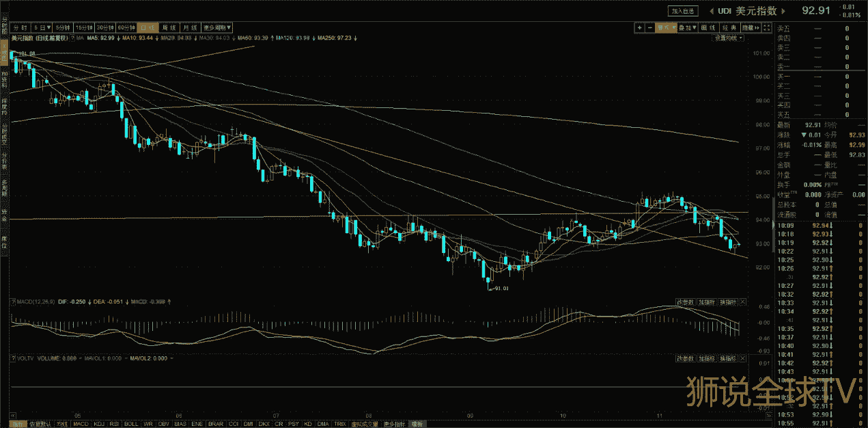Close the MACD indicator panel

coord(743,302)
